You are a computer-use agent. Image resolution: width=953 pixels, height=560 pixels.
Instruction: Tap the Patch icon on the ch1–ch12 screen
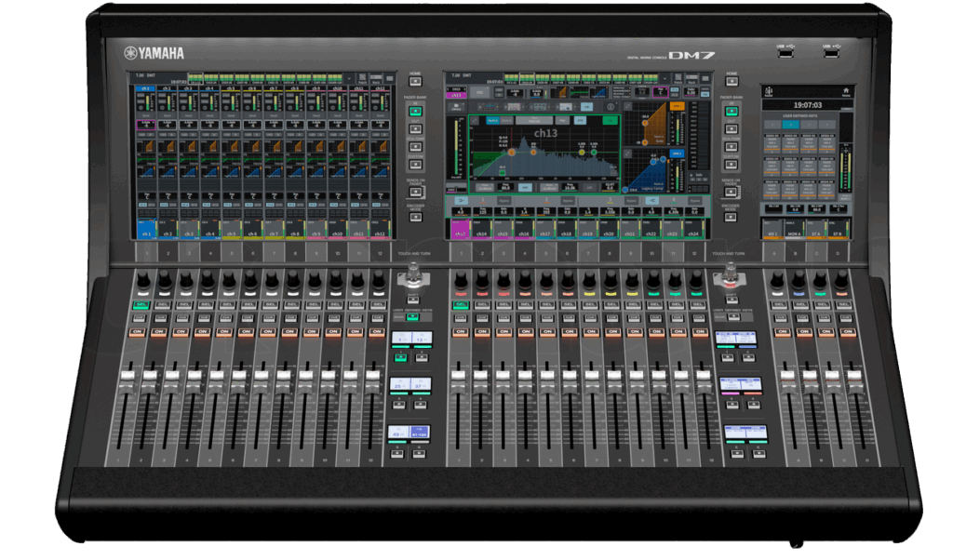click(x=362, y=79)
